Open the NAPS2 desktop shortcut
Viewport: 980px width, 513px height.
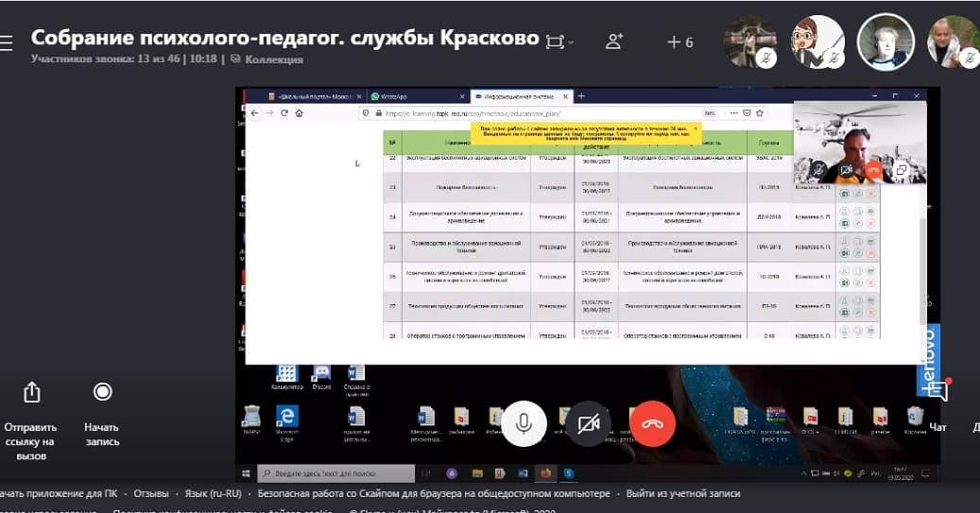(252, 419)
